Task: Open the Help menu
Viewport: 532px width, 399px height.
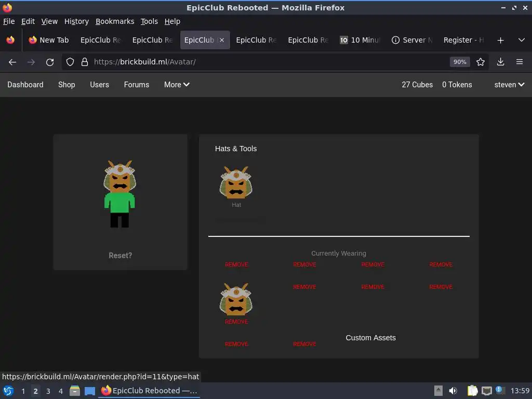Action: tap(172, 21)
